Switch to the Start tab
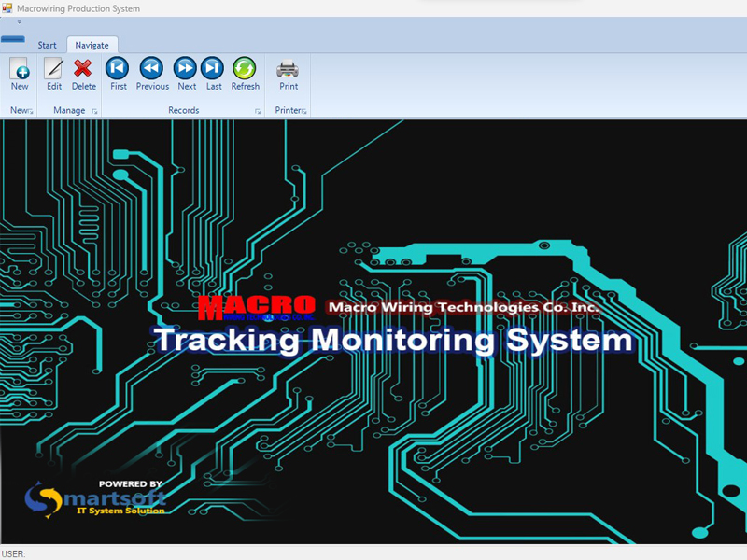This screenshot has width=747, height=560. 47,45
